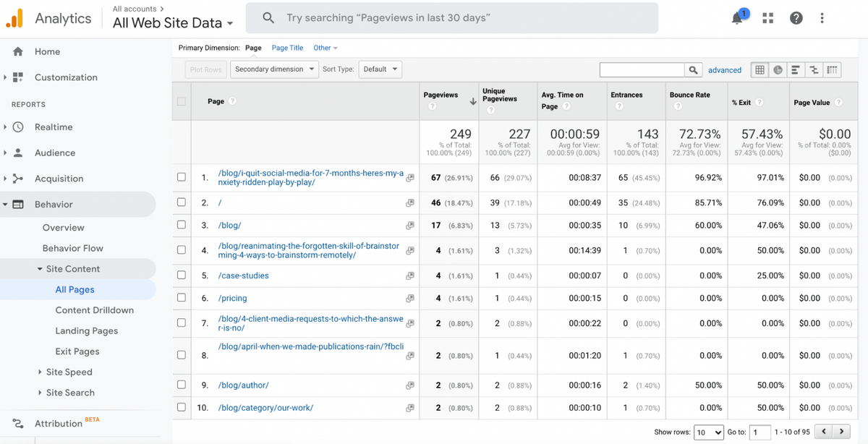The width and height of the screenshot is (868, 444).
Task: Select the checkbox for the /blog/ row
Action: [x=182, y=225]
